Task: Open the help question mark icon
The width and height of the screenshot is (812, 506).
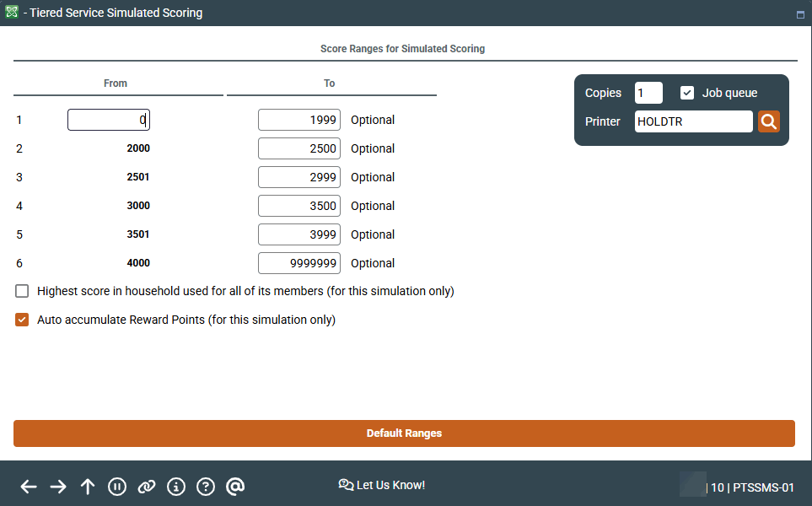Action: pos(206,487)
